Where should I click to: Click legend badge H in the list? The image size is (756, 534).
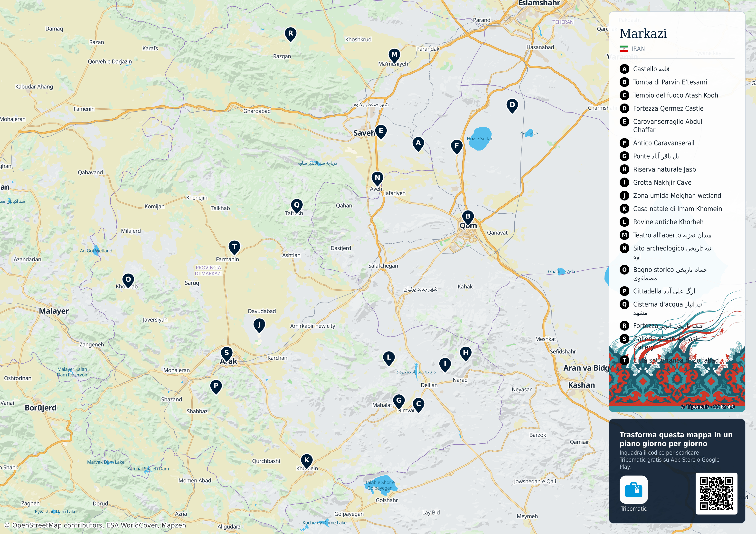click(624, 169)
